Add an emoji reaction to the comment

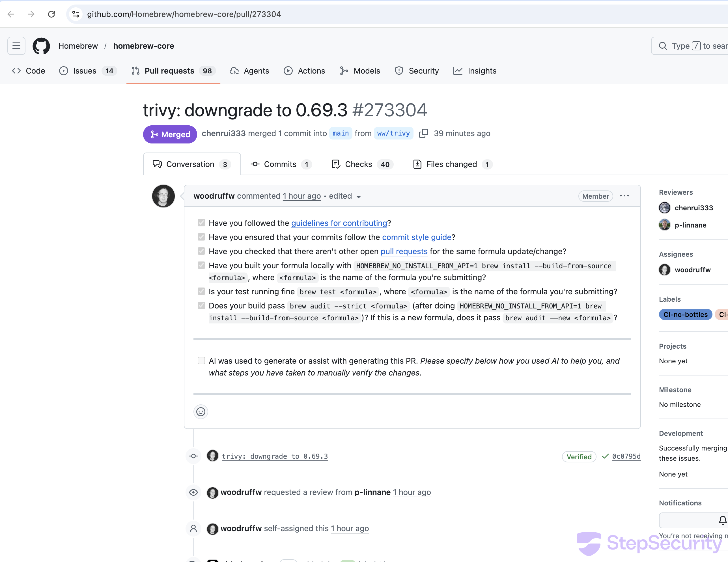[x=201, y=411]
